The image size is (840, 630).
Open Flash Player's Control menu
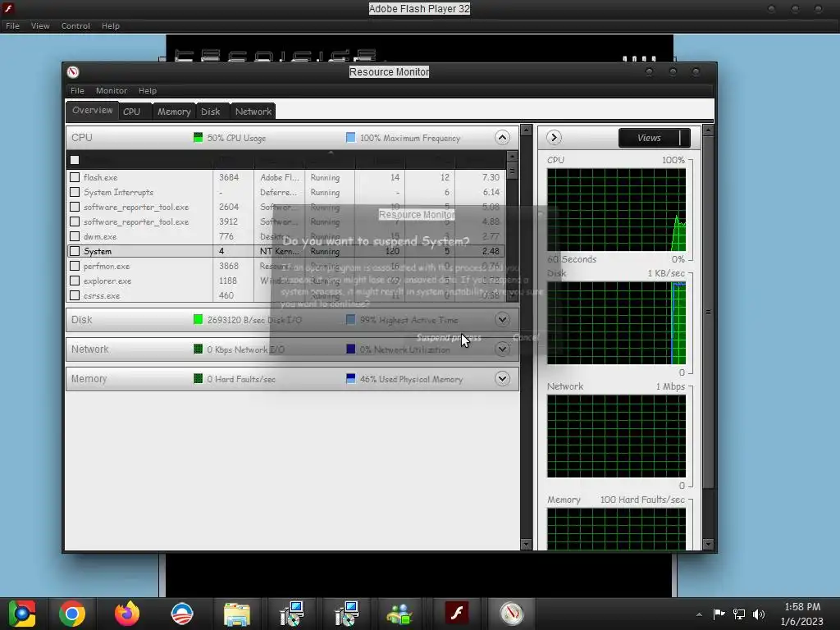tap(75, 25)
